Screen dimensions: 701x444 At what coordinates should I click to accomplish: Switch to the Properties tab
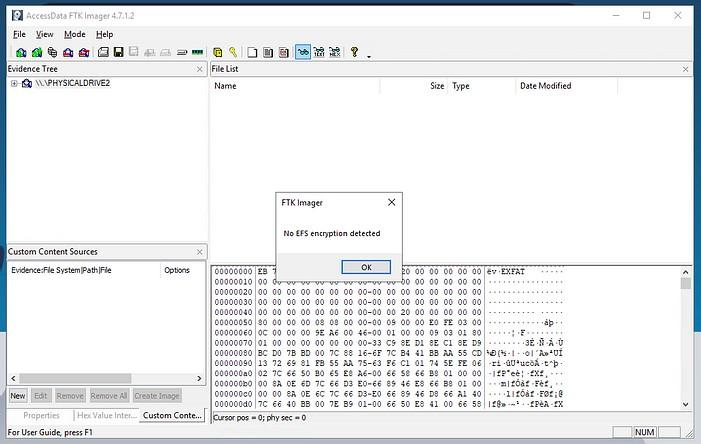click(41, 415)
